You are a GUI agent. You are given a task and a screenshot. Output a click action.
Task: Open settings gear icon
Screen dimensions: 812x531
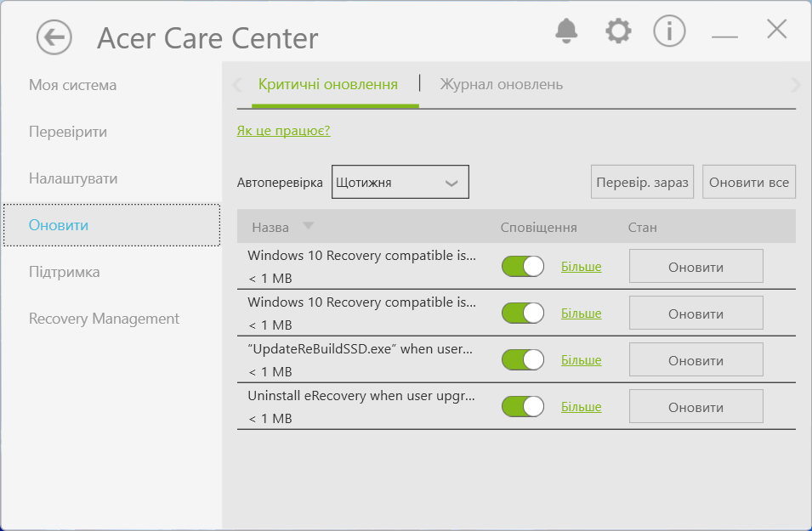618,31
